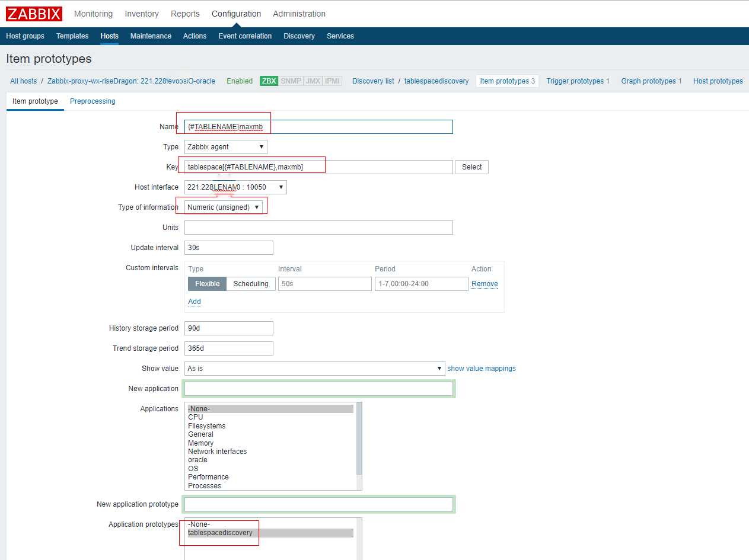Viewport: 749px width, 560px height.
Task: Open the Type dropdown (Zabbix agent)
Action: (226, 147)
